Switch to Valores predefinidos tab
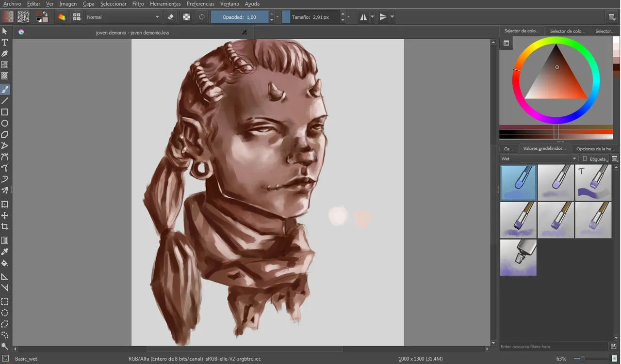 (x=544, y=149)
